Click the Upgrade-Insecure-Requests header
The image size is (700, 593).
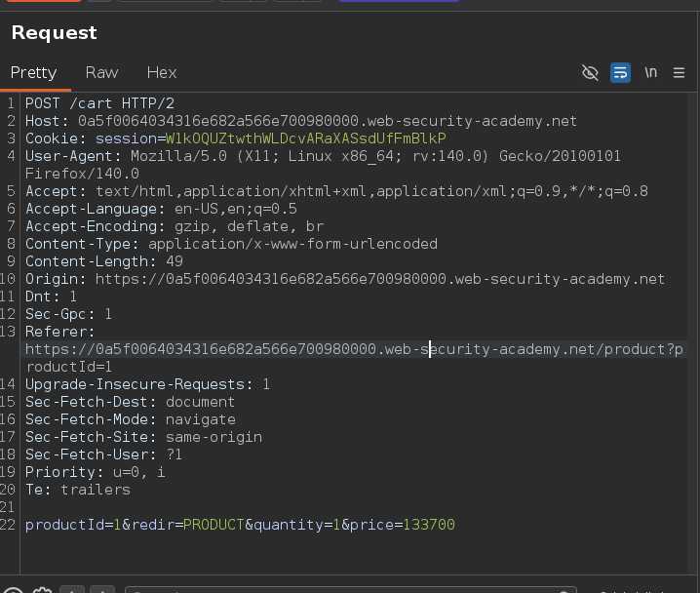coord(147,384)
